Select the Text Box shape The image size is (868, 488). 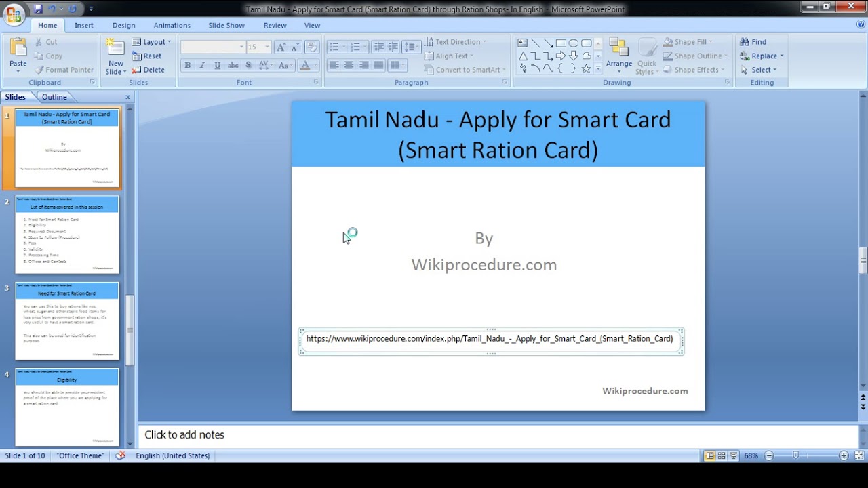click(523, 43)
